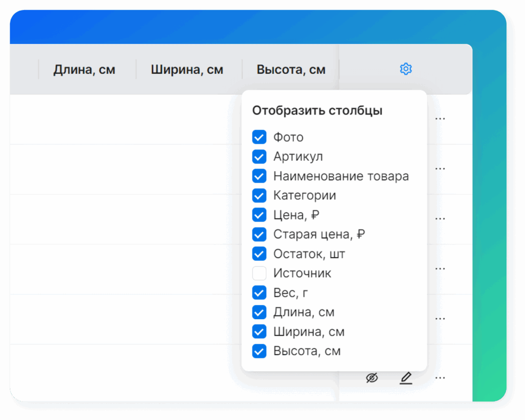Click the crossed-eye hide icon in the bottom row

[x=372, y=378]
